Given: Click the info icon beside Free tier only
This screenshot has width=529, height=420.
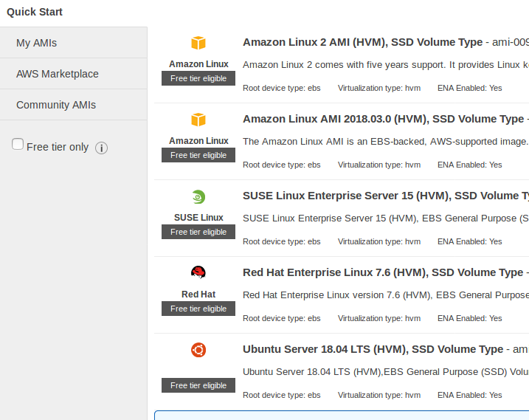Looking at the screenshot, I should [x=101, y=148].
